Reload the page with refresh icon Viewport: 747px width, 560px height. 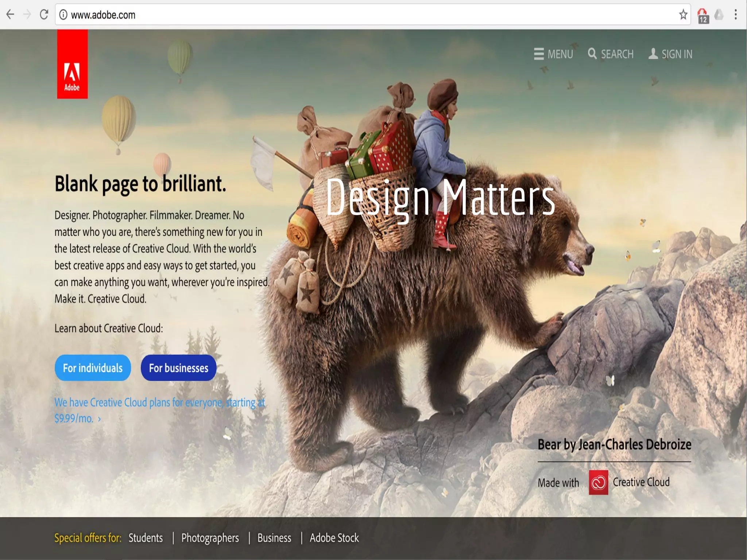(x=44, y=15)
